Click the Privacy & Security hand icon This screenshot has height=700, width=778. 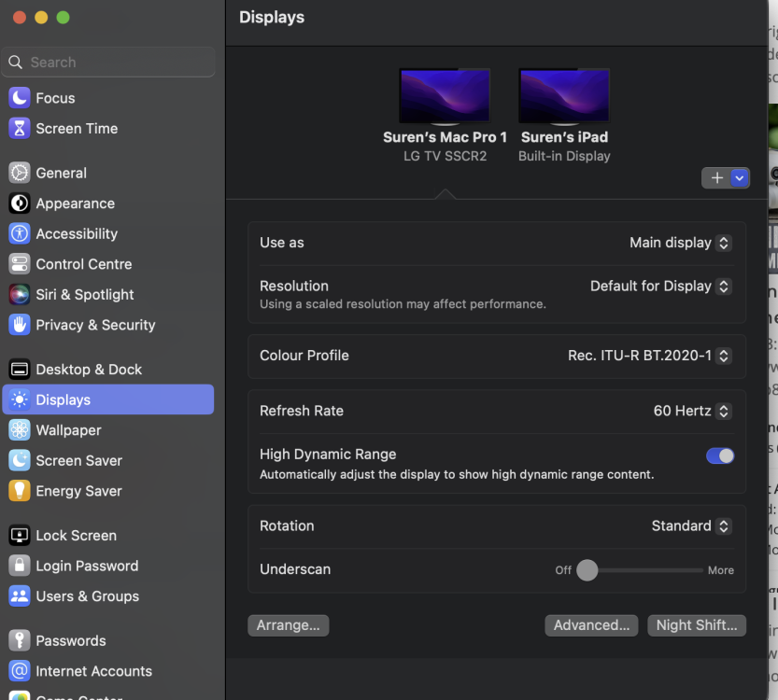click(20, 325)
